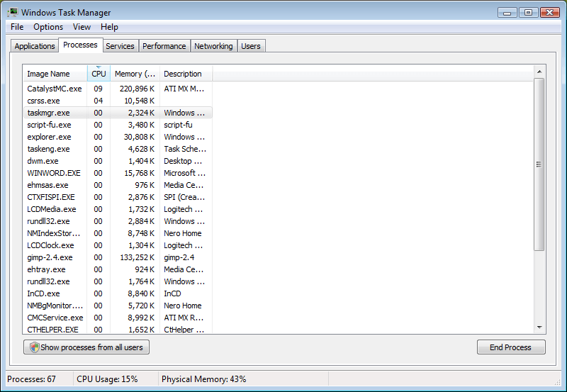This screenshot has height=392, width=567.
Task: Click the Task Manager title bar icon
Action: pyautogui.click(x=13, y=12)
